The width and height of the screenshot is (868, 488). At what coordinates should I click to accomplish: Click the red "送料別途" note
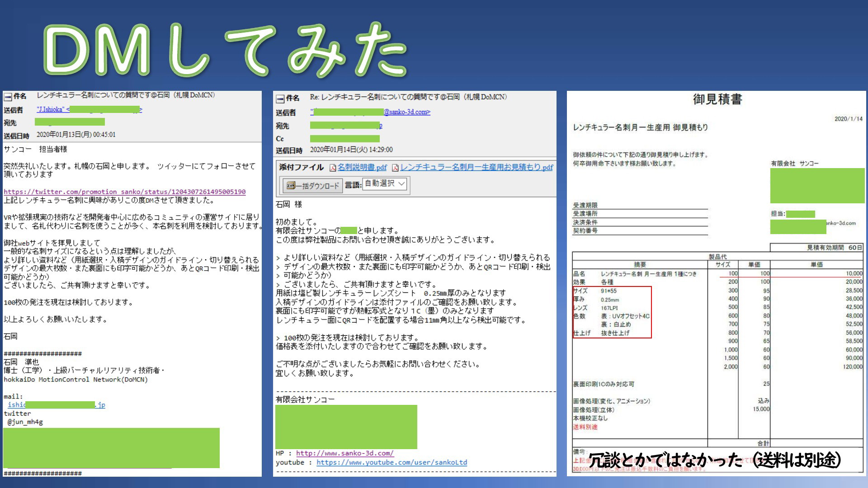coord(585,427)
